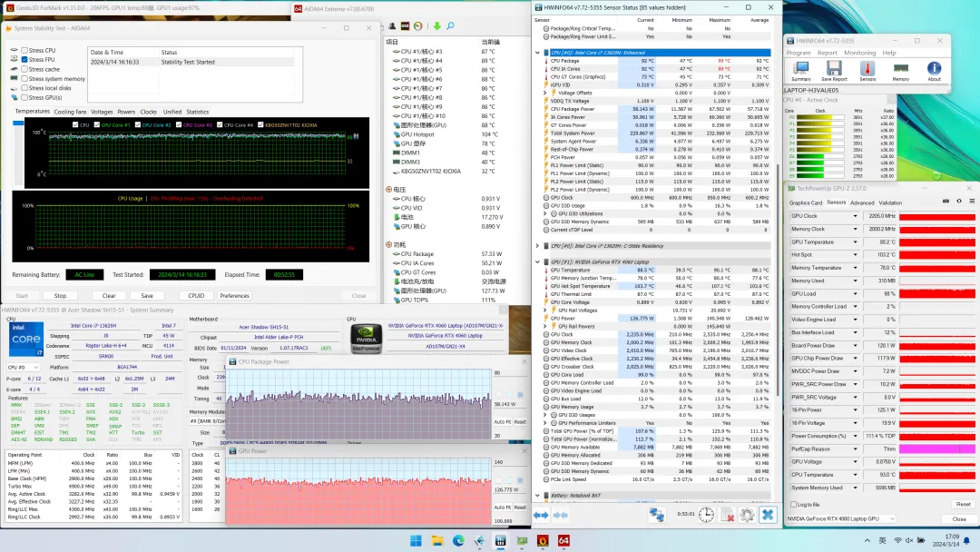This screenshot has width=980, height=552.
Task: Show hidden tray icons chevron
Action: click(x=867, y=541)
